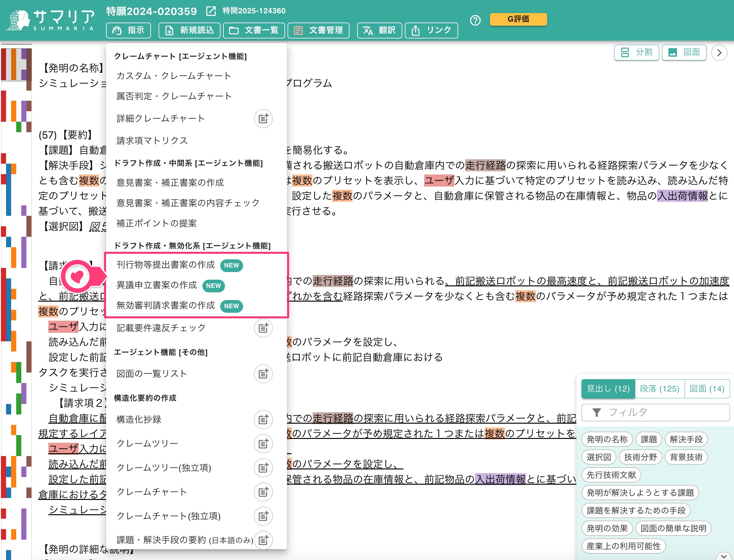Screen dimensions: 734x560
Task: Collapse outline panel with bottom chevron
Action: tap(724, 556)
